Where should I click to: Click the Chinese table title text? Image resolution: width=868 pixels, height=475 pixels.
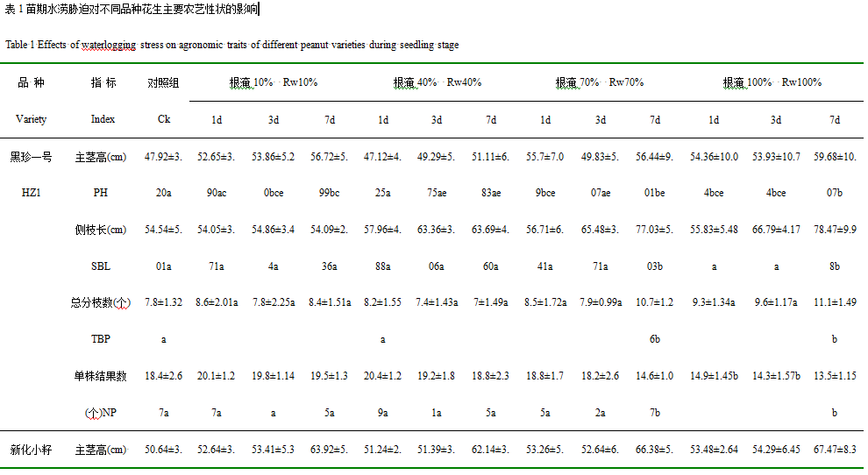click(132, 10)
